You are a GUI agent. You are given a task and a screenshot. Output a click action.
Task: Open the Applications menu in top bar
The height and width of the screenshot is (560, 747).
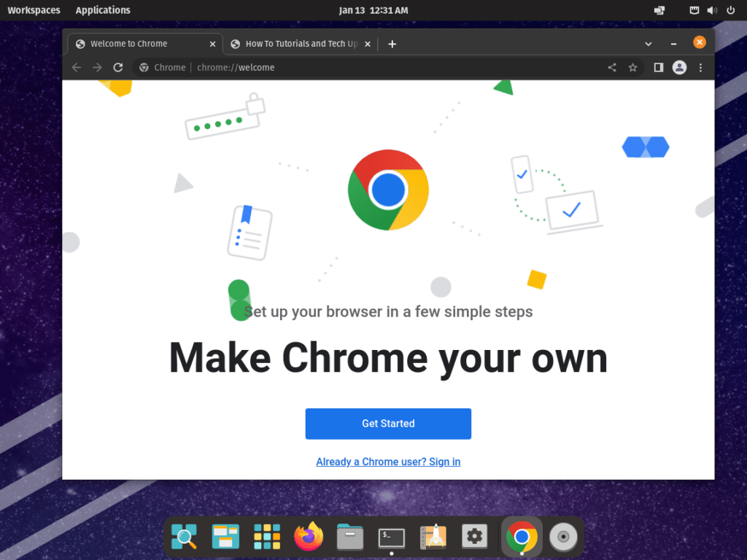(103, 10)
